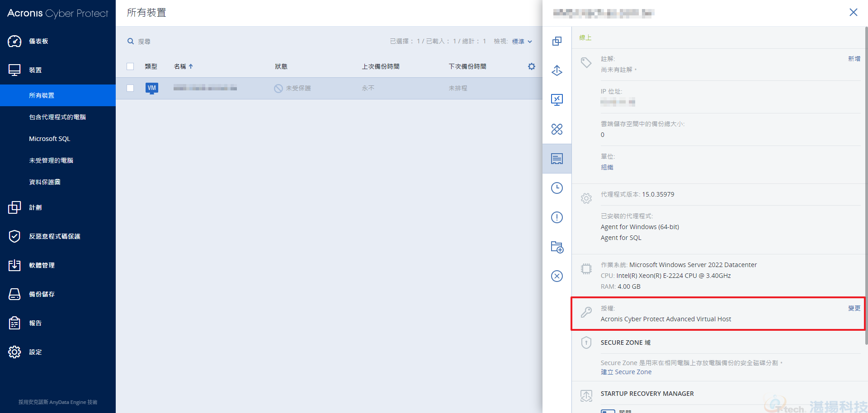Screen dimensions: 868x413
Task: Click the 類型 column header
Action: [151, 66]
